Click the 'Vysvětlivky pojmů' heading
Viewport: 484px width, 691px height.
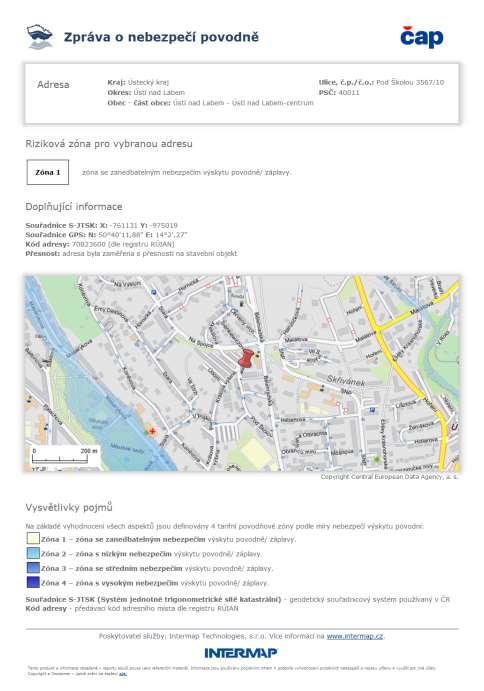(x=69, y=507)
